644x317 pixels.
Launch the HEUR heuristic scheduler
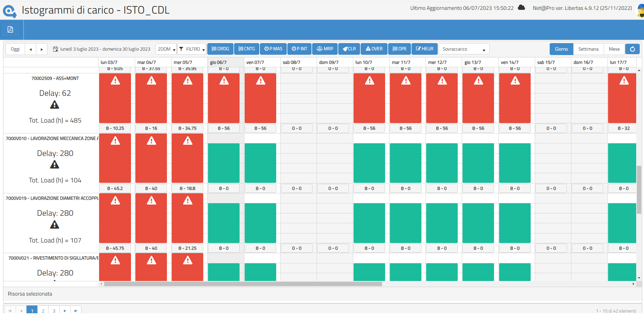[x=424, y=49]
